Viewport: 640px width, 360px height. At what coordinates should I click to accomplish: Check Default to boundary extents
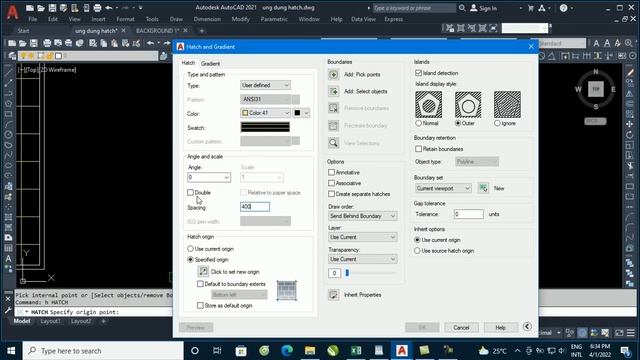pos(200,284)
